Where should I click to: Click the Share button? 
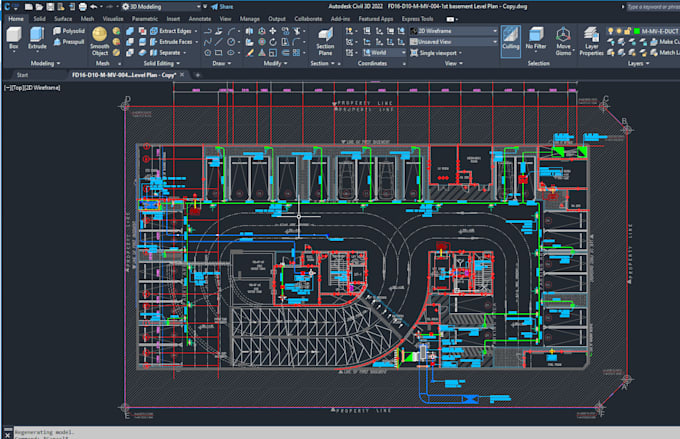[222, 7]
